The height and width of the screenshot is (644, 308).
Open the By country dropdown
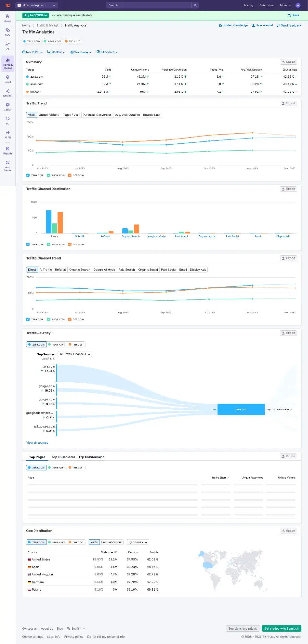click(x=138, y=542)
